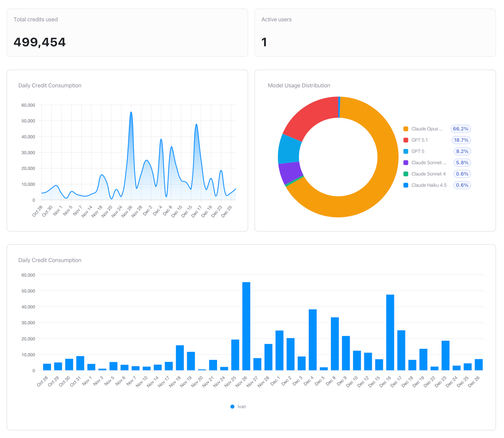Click the Nov 18 bar in bar chart
The image size is (504, 438).
click(180, 358)
